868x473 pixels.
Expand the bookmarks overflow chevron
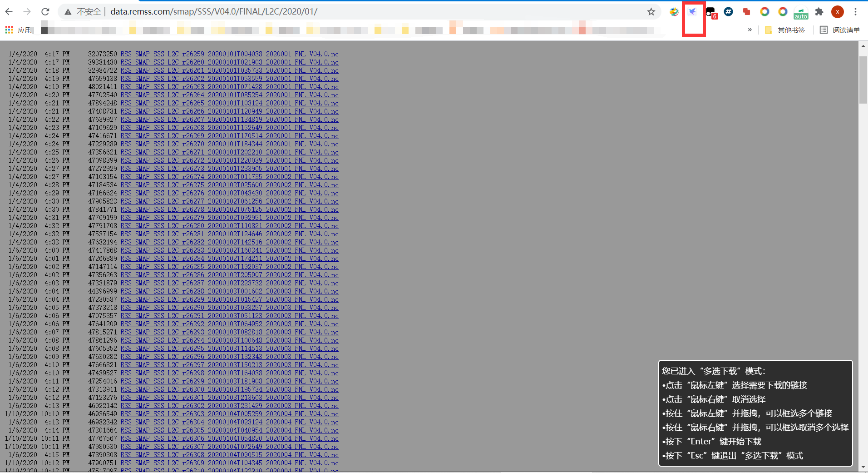(750, 30)
